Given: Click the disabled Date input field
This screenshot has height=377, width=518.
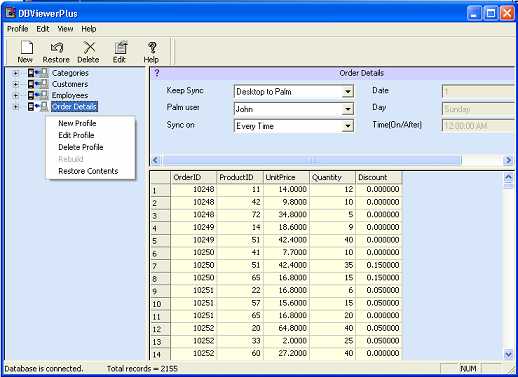Looking at the screenshot, I should click(x=479, y=91).
